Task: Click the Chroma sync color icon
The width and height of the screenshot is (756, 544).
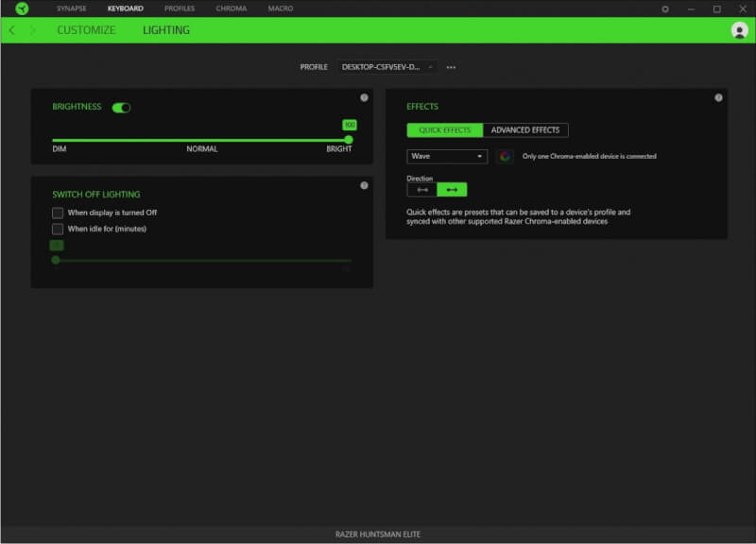Action: click(505, 156)
